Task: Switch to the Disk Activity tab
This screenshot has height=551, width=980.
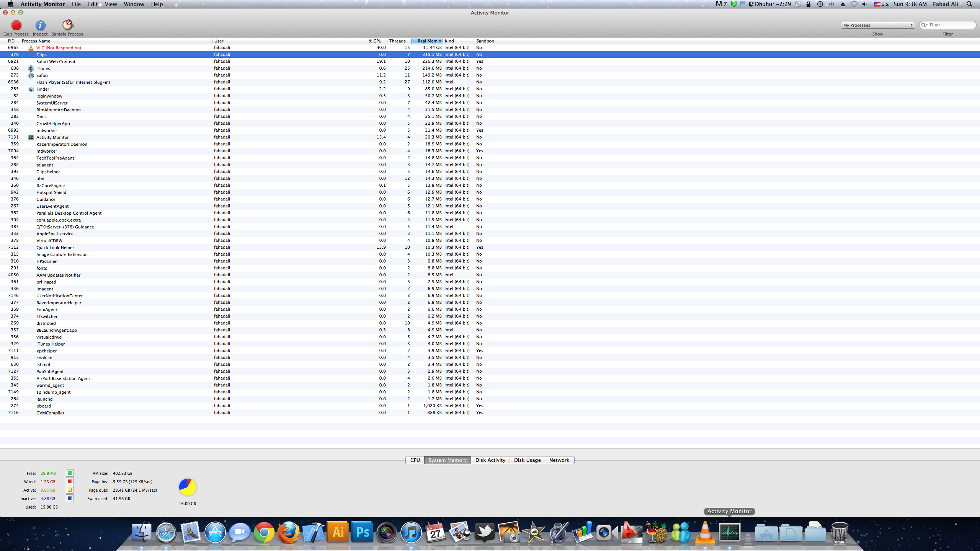Action: 490,460
